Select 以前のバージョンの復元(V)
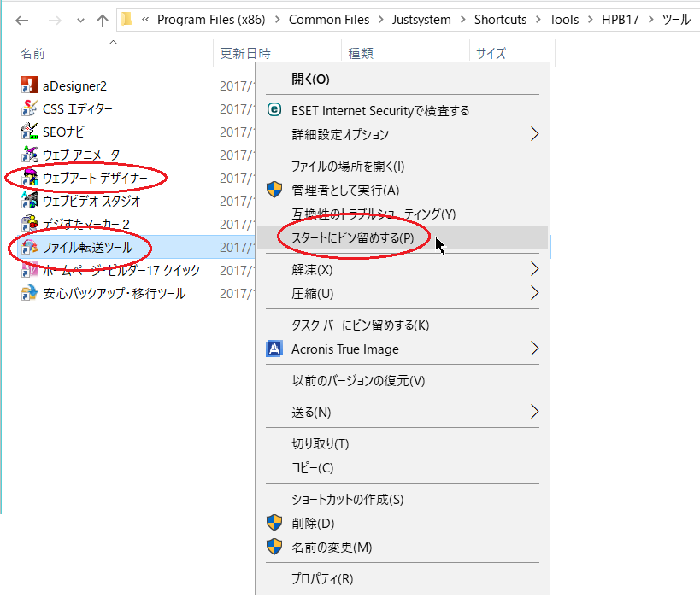Viewport: 700px width, 598px height. (x=403, y=380)
